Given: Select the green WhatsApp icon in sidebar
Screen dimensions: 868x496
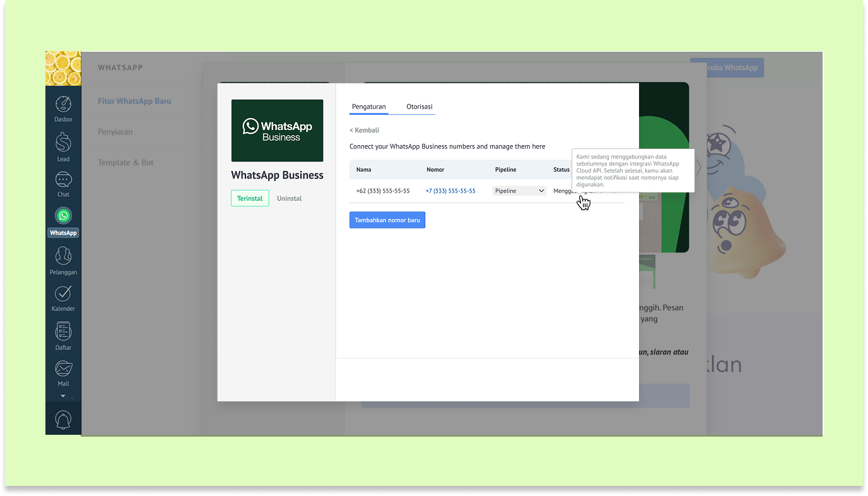Looking at the screenshot, I should (x=63, y=216).
